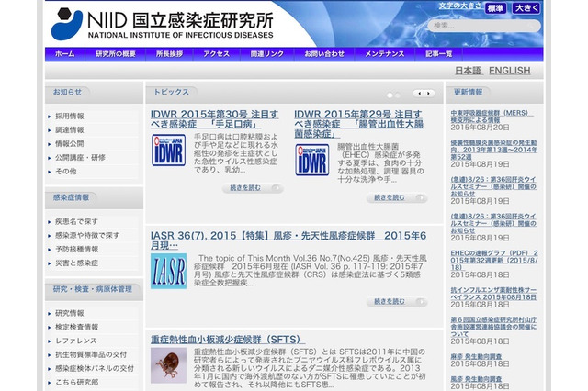Open the ホーム navigation tab

point(64,54)
